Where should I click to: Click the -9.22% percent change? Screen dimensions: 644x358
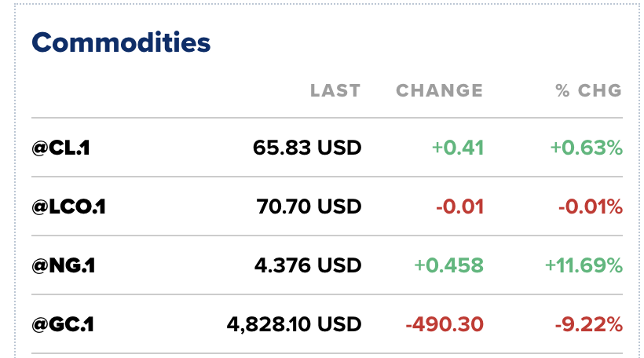pyautogui.click(x=590, y=323)
